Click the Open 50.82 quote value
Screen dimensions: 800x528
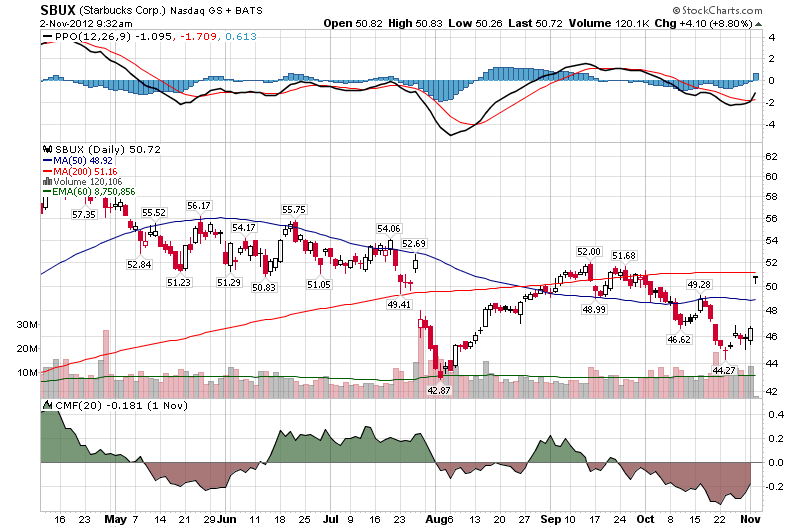pos(353,23)
